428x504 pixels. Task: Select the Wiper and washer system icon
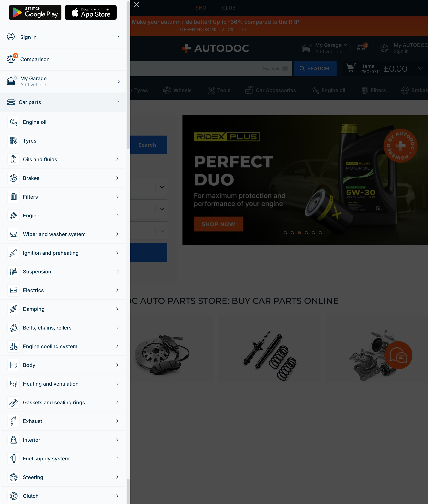14,234
